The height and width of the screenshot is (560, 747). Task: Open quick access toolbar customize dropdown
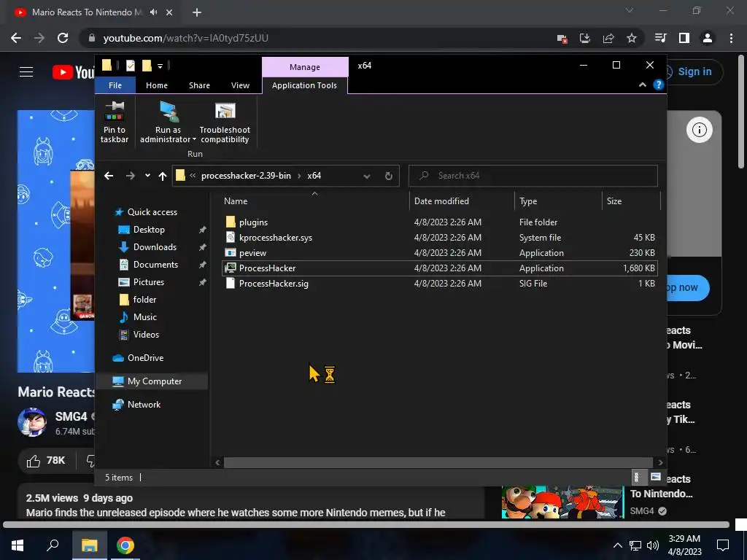(160, 66)
